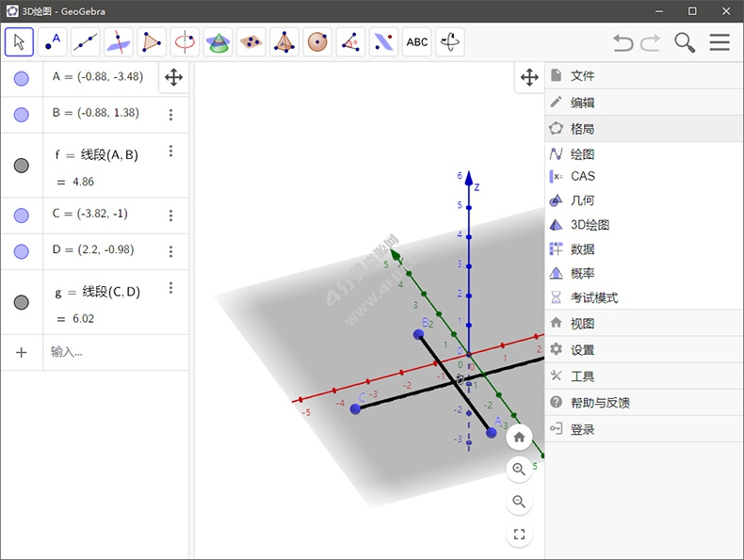Toggle visibility of point A
Screen dimensions: 744x560
click(x=21, y=78)
